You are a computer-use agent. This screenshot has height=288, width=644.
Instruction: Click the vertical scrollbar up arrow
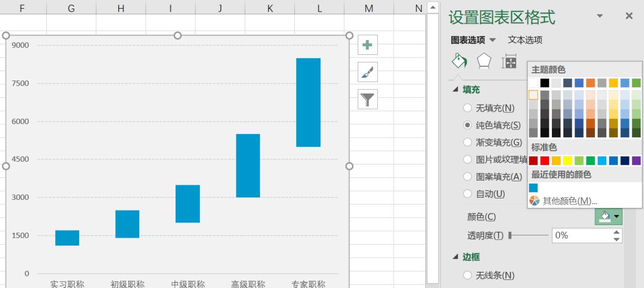pos(433,7)
